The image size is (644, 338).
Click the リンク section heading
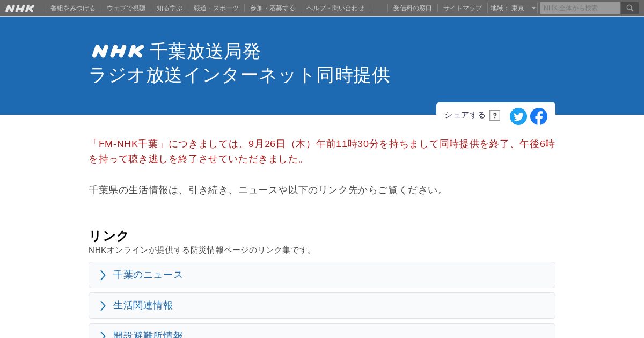pyautogui.click(x=108, y=236)
